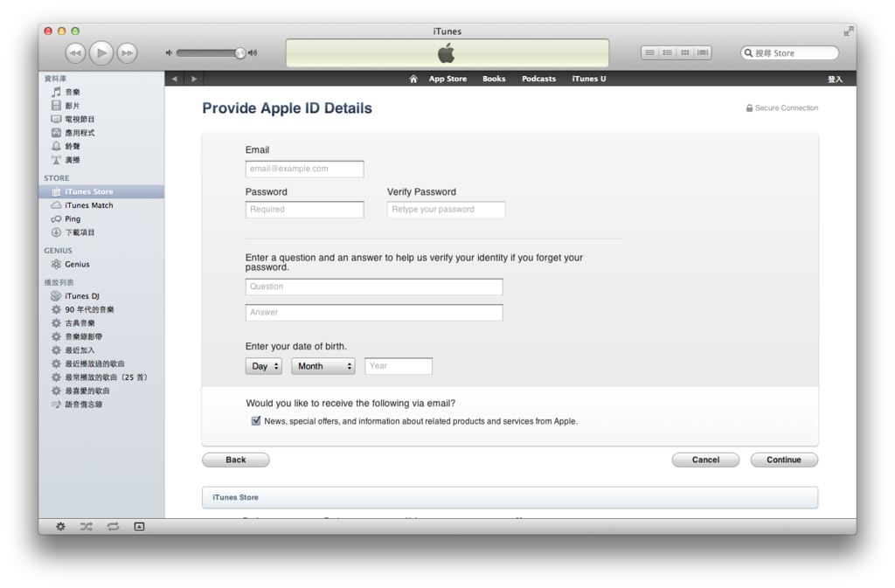895x588 pixels.
Task: Uncheck the News and special offers checkbox
Action: pos(256,421)
